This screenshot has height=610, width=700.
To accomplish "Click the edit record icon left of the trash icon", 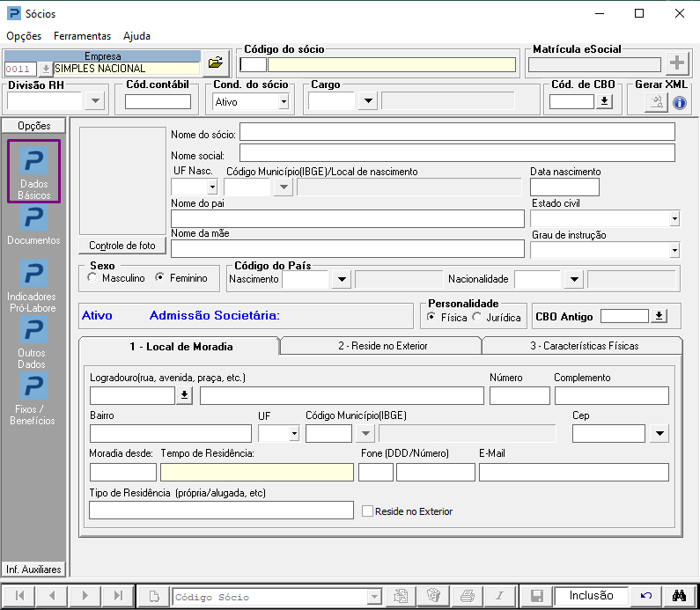I will pos(401,596).
